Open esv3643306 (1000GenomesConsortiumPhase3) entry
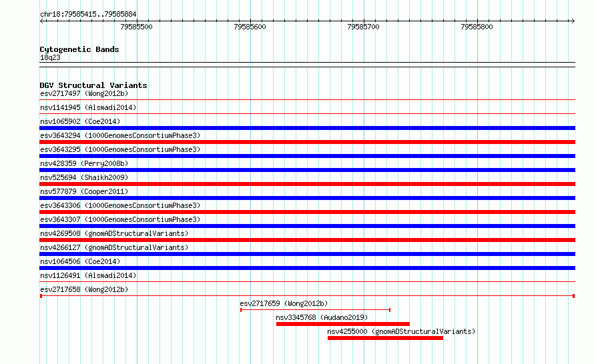The image size is (594, 364). tap(120, 205)
